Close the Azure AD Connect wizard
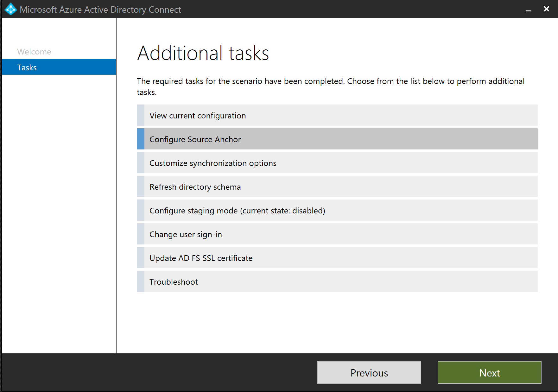Image resolution: width=558 pixels, height=392 pixels. point(546,9)
